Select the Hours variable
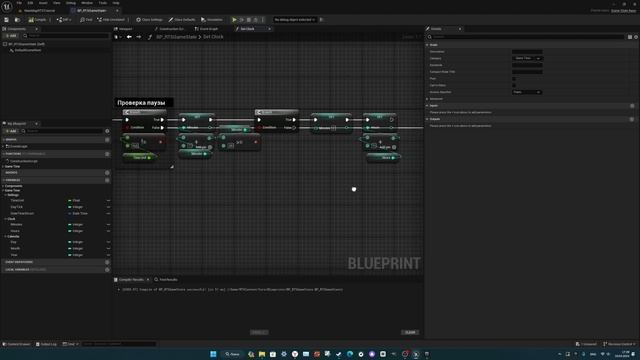Viewport: 640px width, 360px height. pos(15,231)
